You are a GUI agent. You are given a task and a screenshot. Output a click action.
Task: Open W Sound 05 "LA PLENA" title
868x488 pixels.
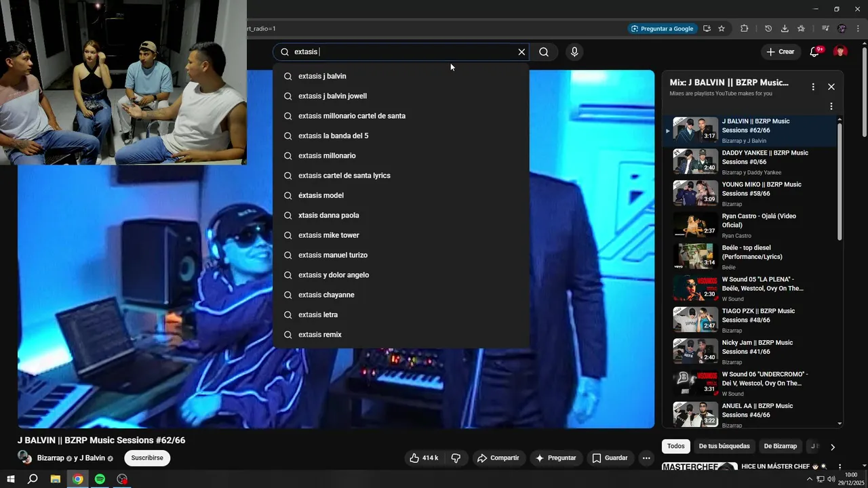[762, 284]
